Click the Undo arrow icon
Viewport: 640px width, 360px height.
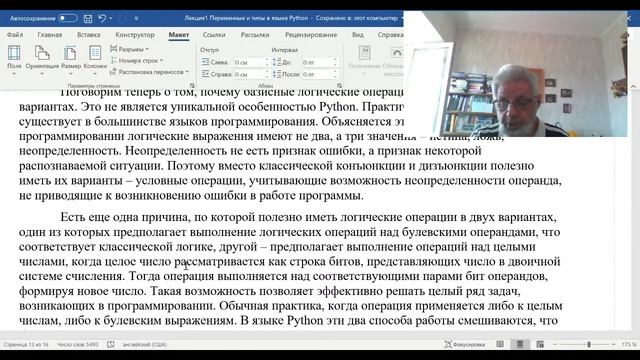[x=102, y=18]
